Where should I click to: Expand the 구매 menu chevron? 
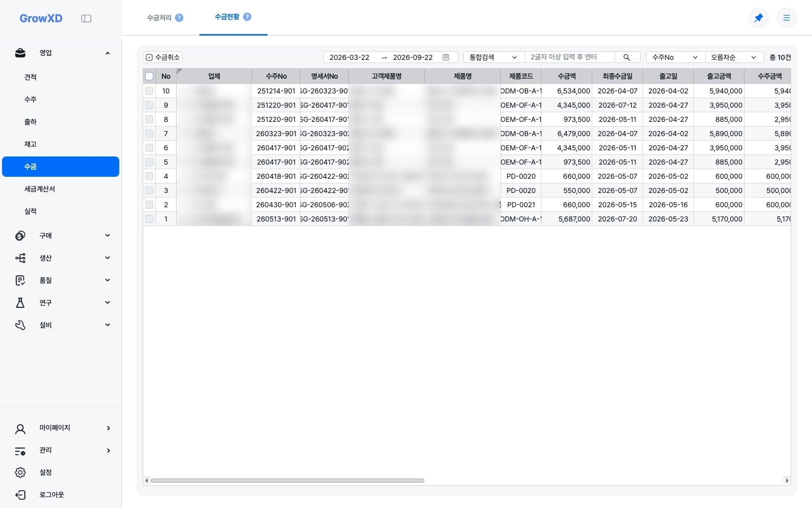[x=108, y=236]
